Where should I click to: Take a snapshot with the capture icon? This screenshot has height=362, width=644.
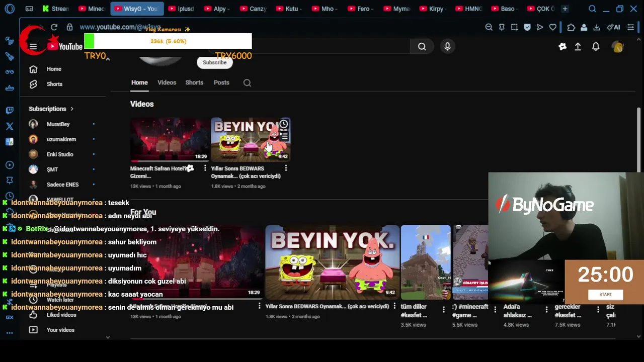[x=514, y=27]
